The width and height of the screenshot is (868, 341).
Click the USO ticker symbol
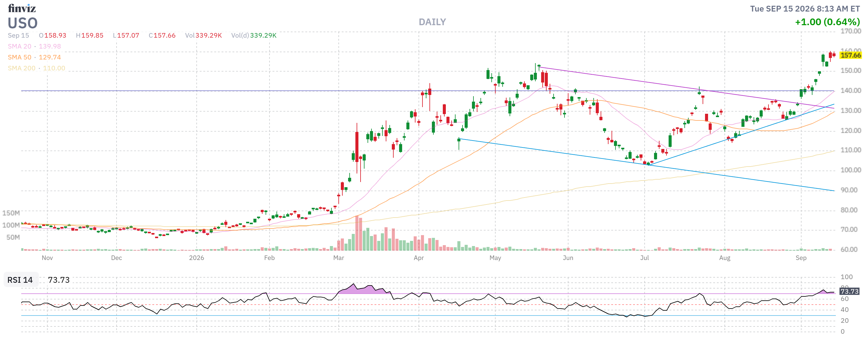(x=22, y=23)
